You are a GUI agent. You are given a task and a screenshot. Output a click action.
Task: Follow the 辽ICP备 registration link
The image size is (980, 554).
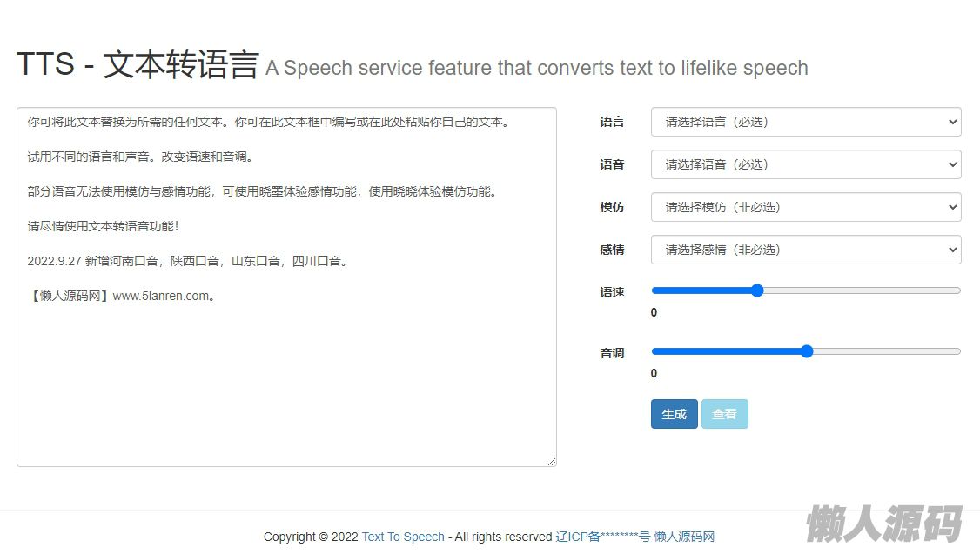(602, 537)
